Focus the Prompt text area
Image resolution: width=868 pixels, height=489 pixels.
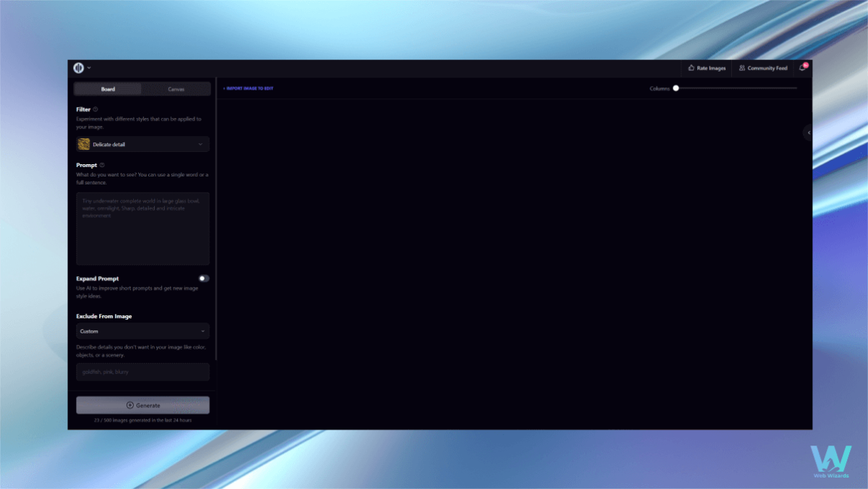click(143, 229)
